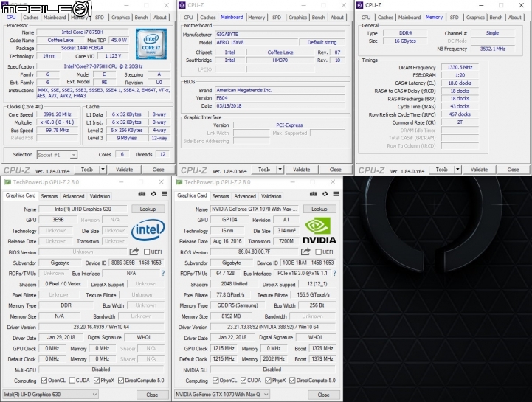Screen dimensions: 532x402
Task: Open Validation tab in Intel GPU-Z
Action: [100, 196]
